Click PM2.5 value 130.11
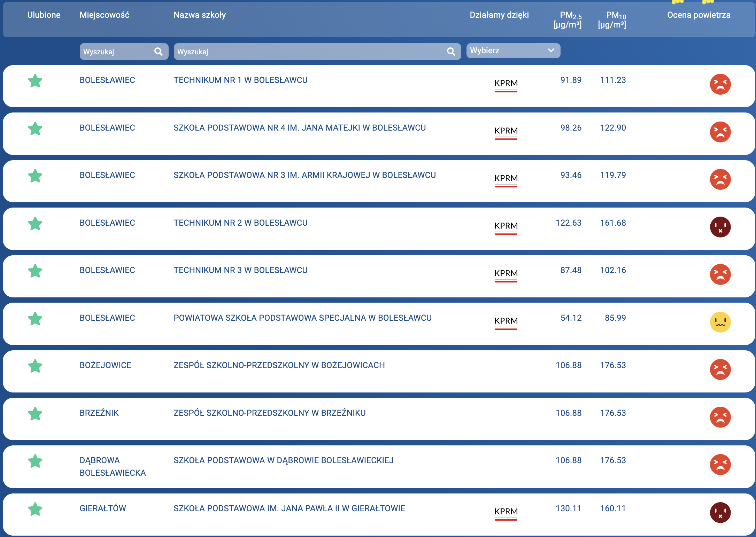The image size is (756, 537). tap(569, 508)
